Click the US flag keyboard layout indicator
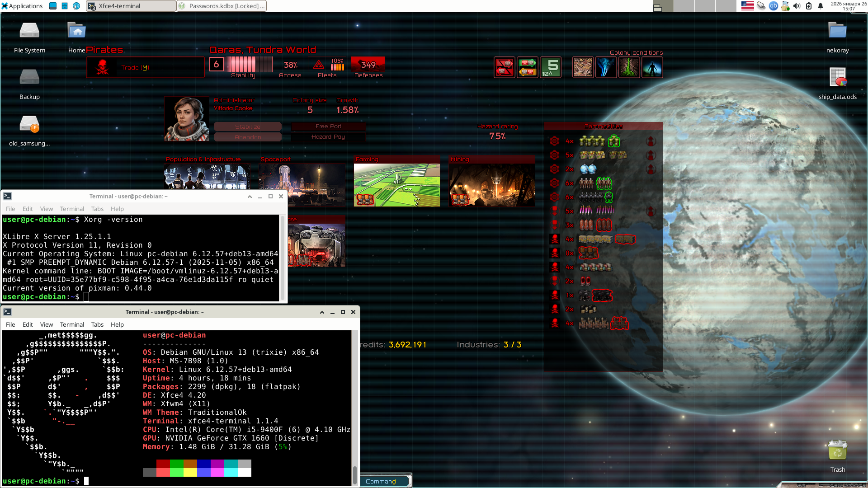The height and width of the screenshot is (488, 868). 747,6
